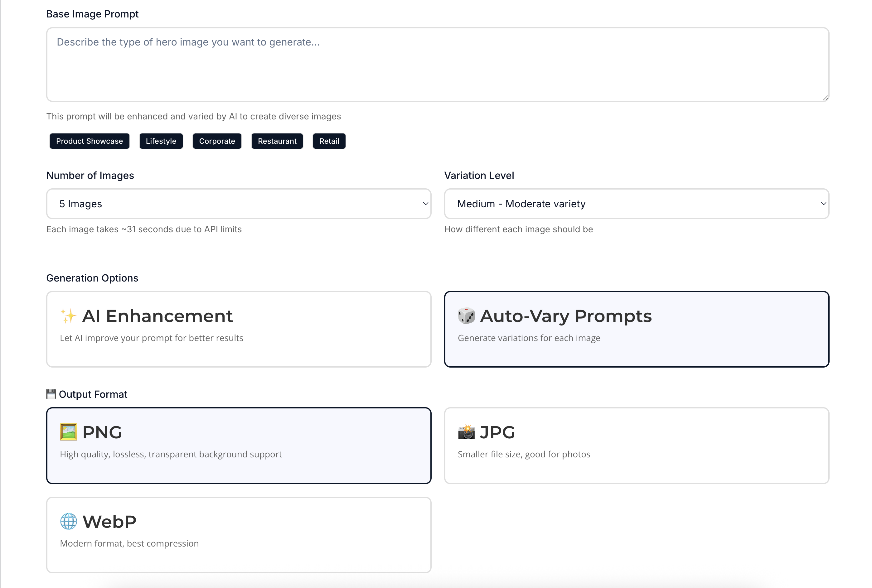
Task: Toggle the Auto-Vary Prompts option card
Action: [636, 329]
